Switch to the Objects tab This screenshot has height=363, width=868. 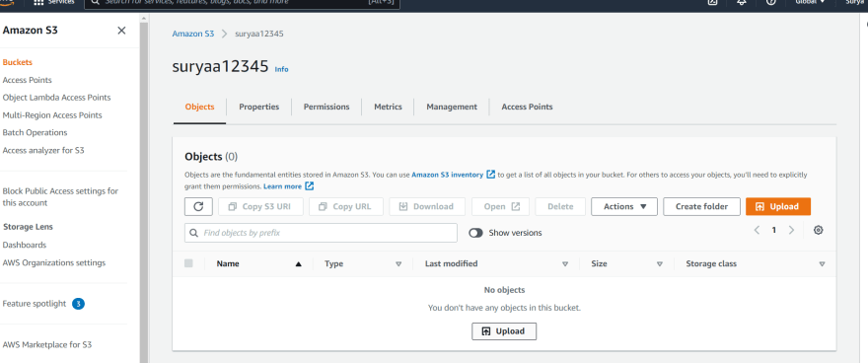click(200, 107)
